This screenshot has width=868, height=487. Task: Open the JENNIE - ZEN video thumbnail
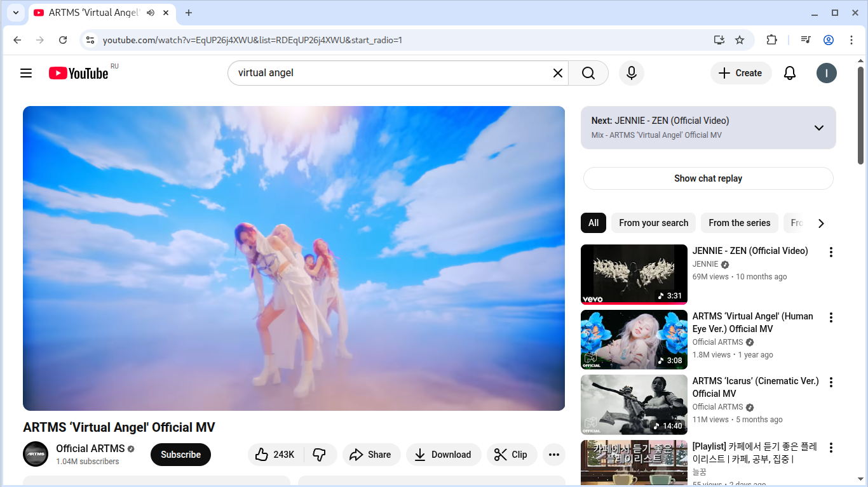coord(634,274)
